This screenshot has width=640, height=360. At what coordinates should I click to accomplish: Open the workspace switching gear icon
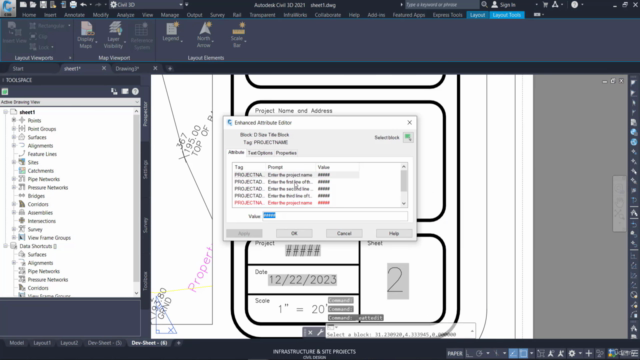point(572,353)
